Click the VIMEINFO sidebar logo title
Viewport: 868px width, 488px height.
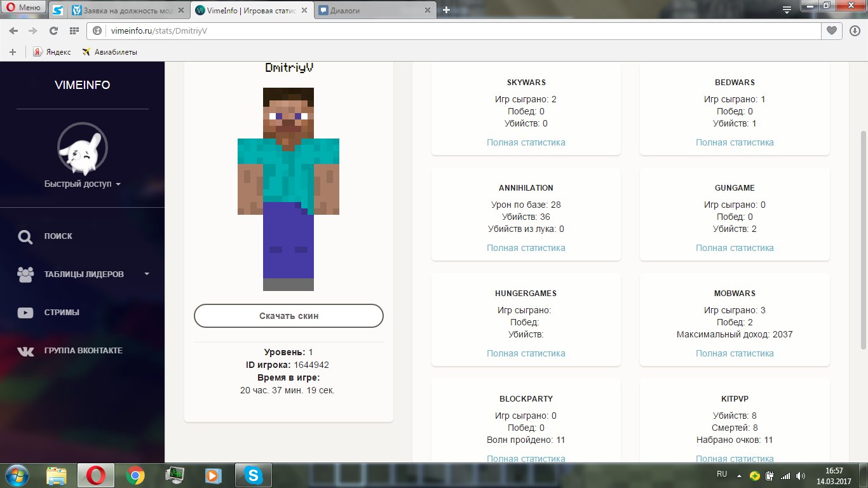[83, 85]
